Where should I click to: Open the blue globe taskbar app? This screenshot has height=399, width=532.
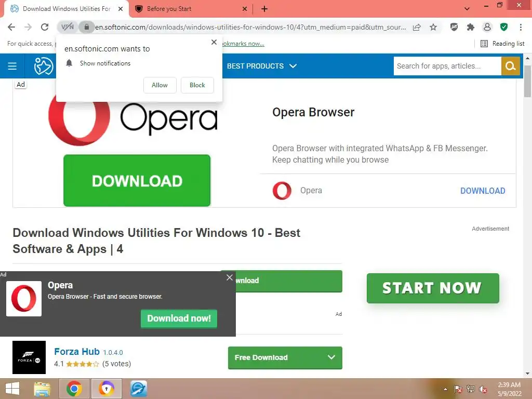(x=138, y=389)
